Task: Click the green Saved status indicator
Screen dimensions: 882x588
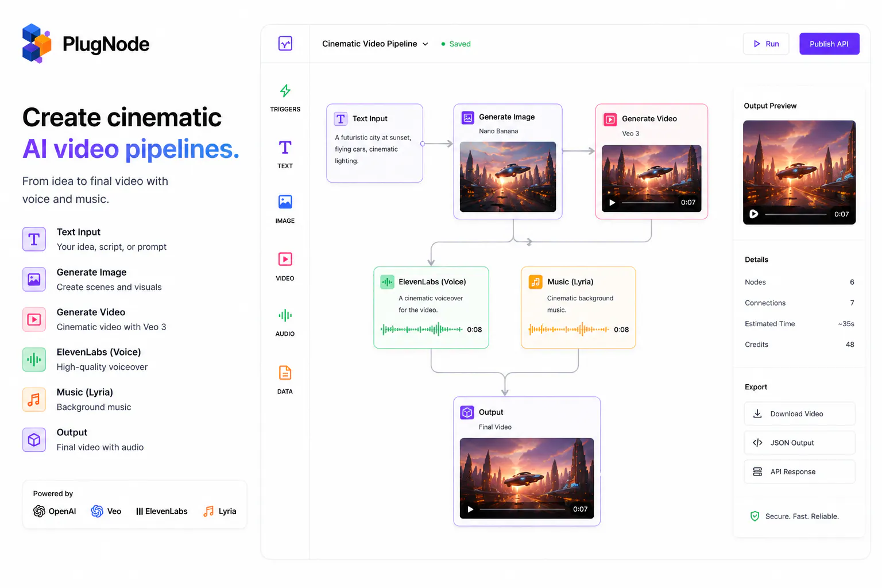Action: click(x=456, y=44)
